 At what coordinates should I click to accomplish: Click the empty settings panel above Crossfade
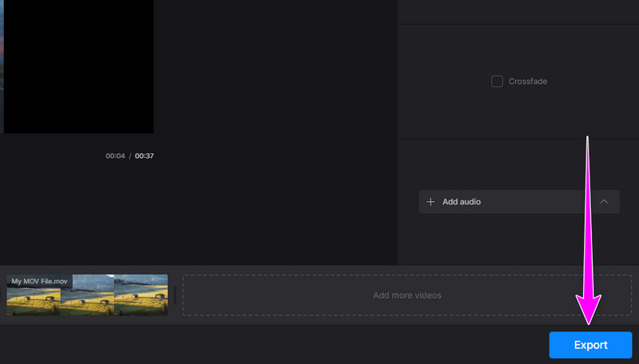point(518,11)
